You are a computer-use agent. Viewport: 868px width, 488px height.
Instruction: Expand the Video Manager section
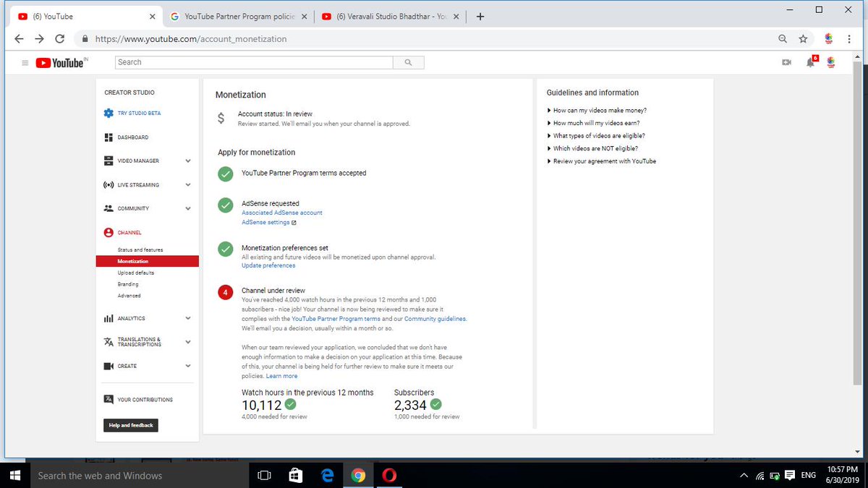[188, 160]
